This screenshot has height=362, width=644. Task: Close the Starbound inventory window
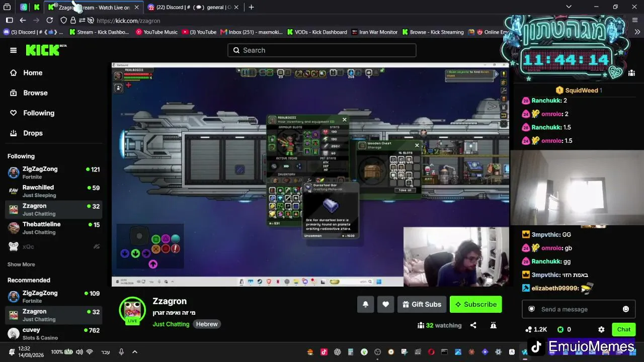coord(344,120)
